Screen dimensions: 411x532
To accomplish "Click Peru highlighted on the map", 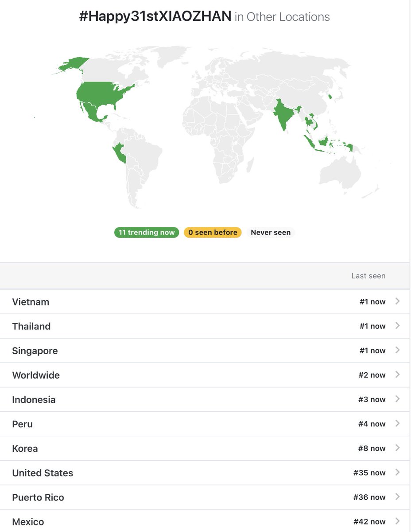I will click(120, 153).
